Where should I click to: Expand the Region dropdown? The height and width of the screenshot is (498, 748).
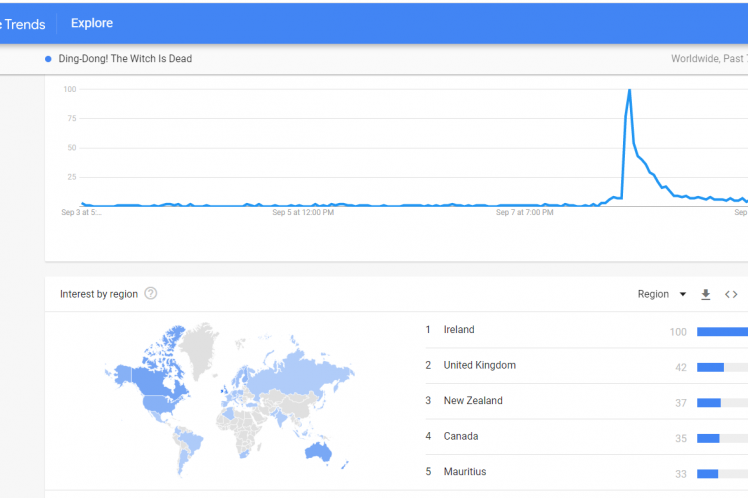(x=662, y=294)
